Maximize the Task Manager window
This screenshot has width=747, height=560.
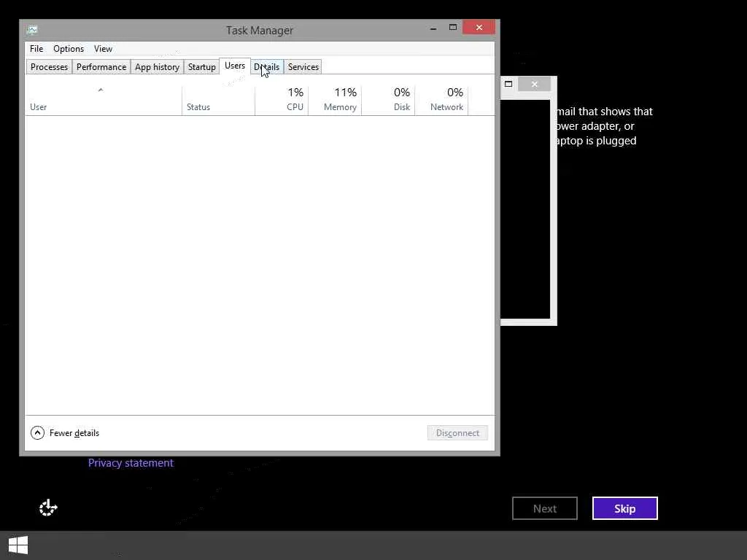(x=453, y=28)
